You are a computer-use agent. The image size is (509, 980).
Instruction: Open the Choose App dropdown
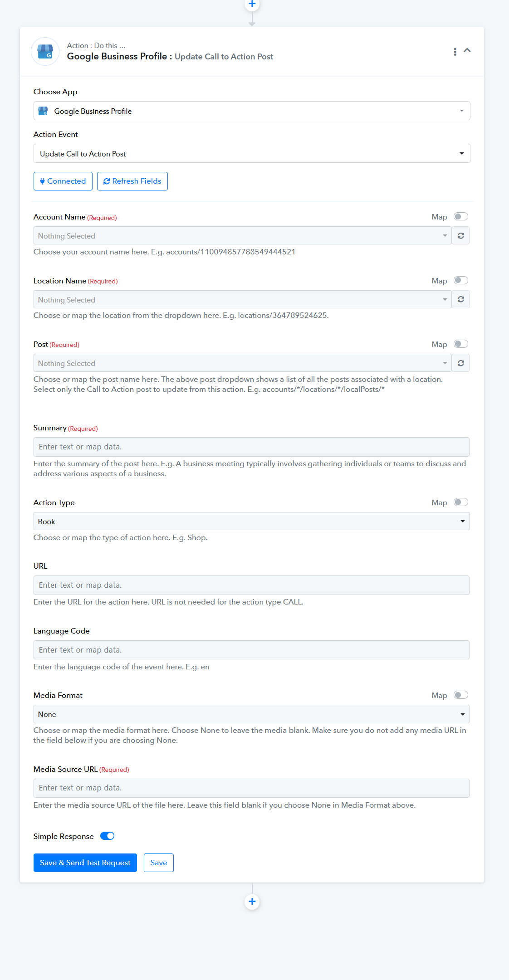click(252, 111)
